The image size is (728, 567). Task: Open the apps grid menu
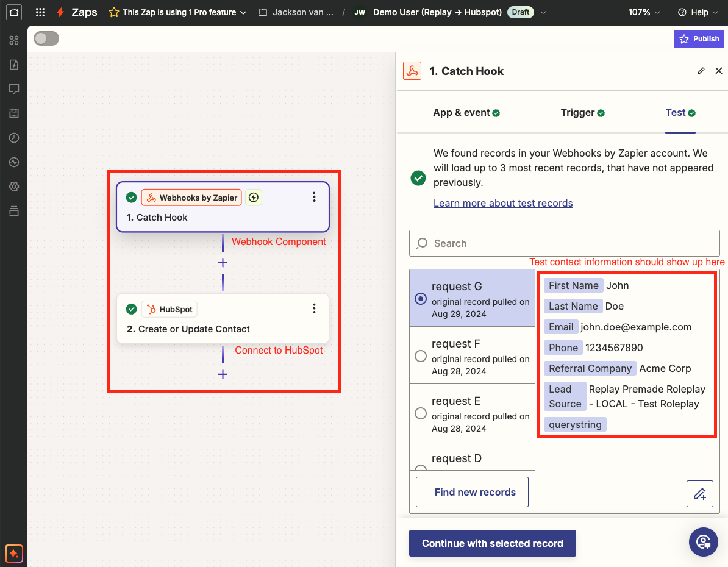point(40,13)
